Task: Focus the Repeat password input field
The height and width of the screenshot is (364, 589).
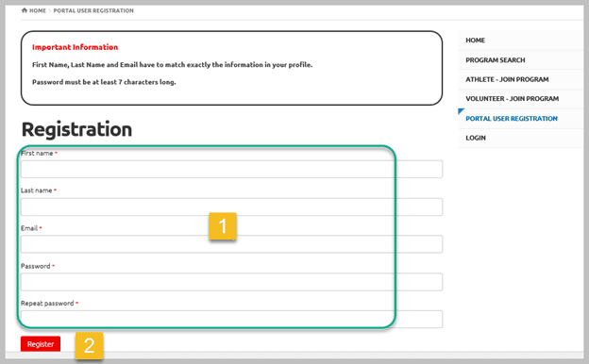Action: (232, 320)
